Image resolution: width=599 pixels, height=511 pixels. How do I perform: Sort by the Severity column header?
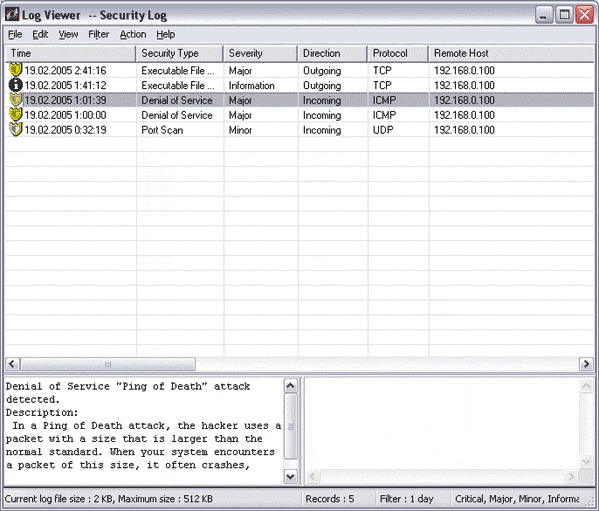coord(260,53)
